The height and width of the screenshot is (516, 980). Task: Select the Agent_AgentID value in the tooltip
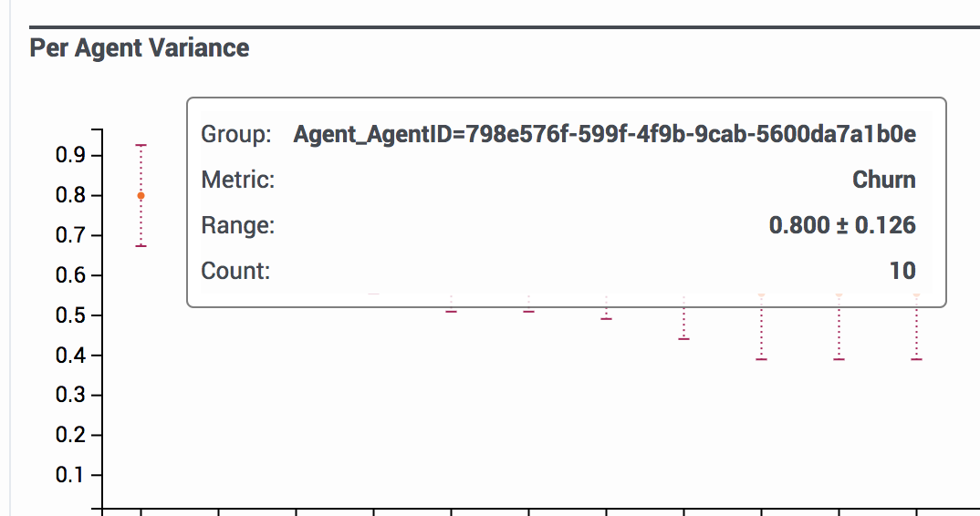604,134
